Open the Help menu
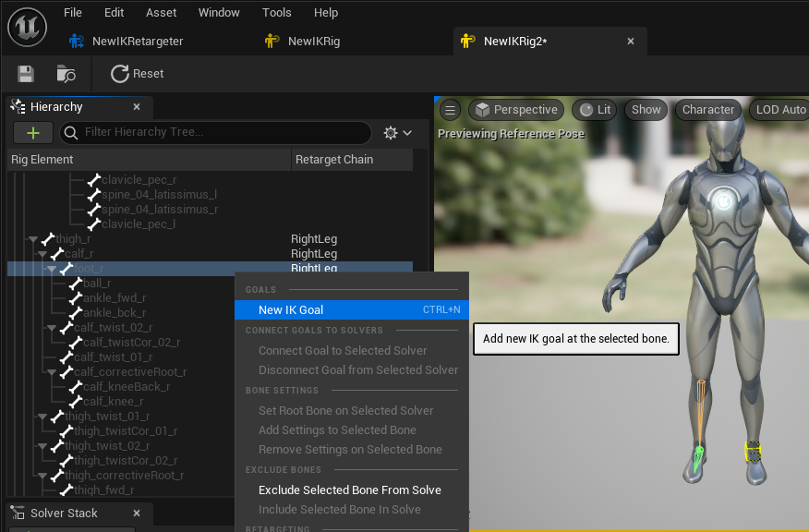The image size is (809, 532). coord(326,12)
